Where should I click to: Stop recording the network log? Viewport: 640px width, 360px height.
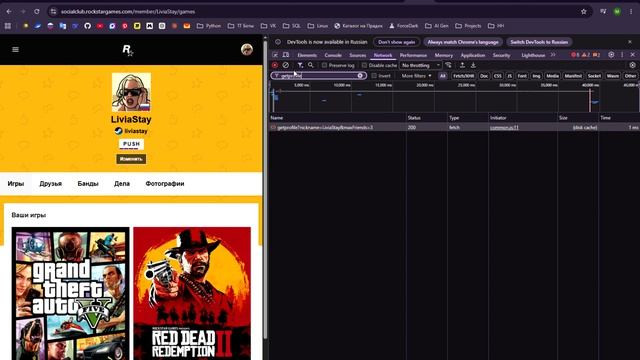point(275,65)
